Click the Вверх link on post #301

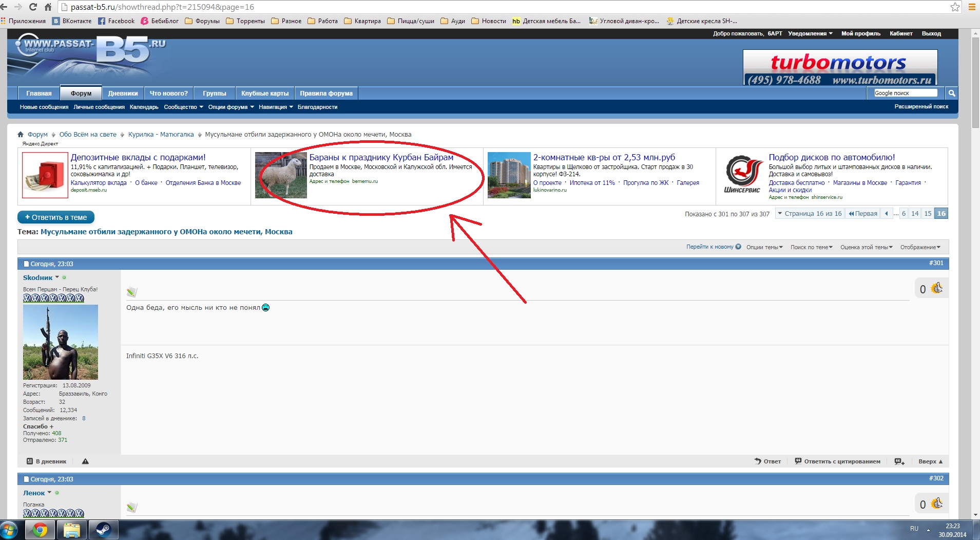930,461
